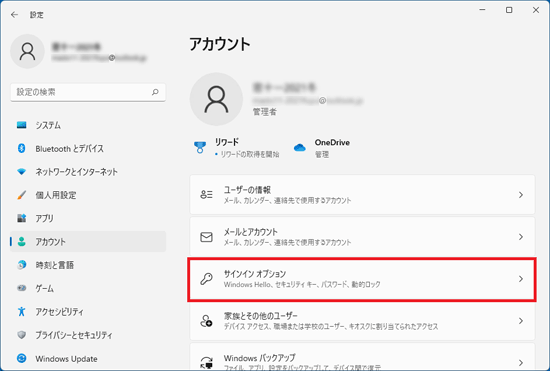
Task: Click the 家族とその他のユーザー icon
Action: pyautogui.click(x=206, y=321)
